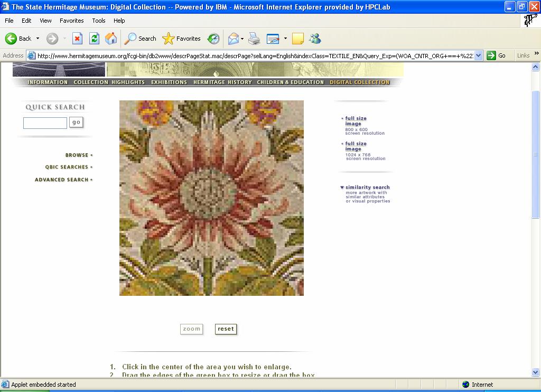Click the address bar URL field
Image resolution: width=541 pixels, height=392 pixels.
pyautogui.click(x=255, y=56)
